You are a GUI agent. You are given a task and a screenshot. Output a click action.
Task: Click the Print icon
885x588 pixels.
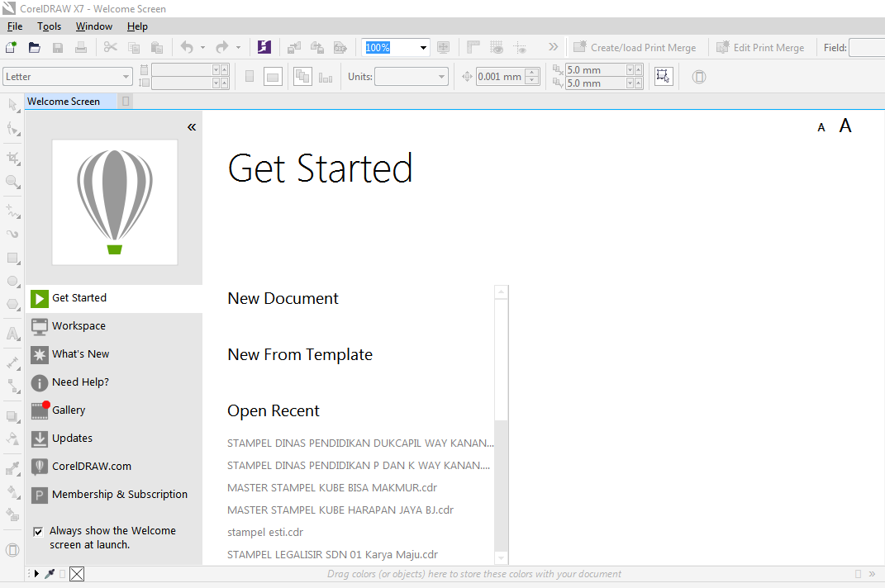tap(81, 47)
